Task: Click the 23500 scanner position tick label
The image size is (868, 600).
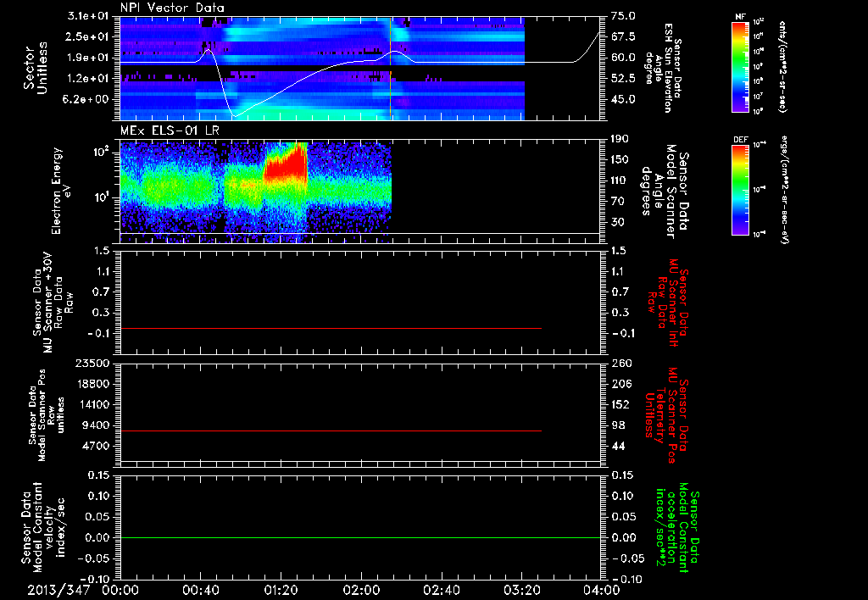Action: pyautogui.click(x=92, y=363)
